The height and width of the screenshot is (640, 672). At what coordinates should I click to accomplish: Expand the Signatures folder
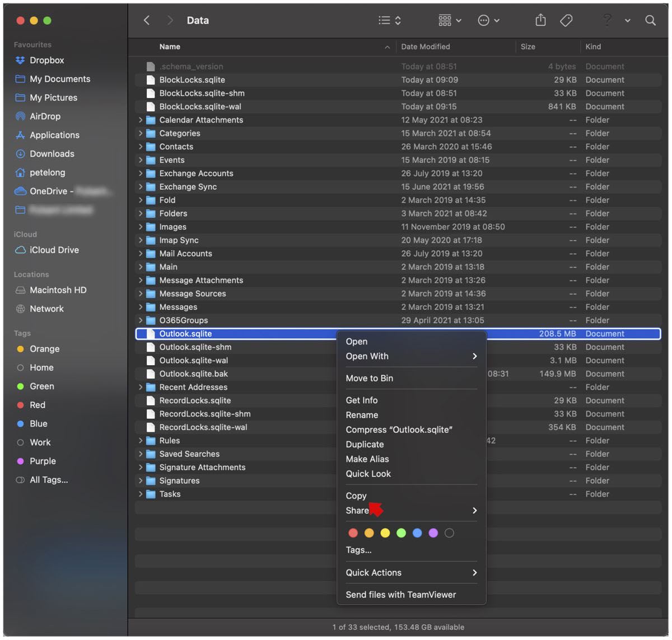(x=141, y=481)
